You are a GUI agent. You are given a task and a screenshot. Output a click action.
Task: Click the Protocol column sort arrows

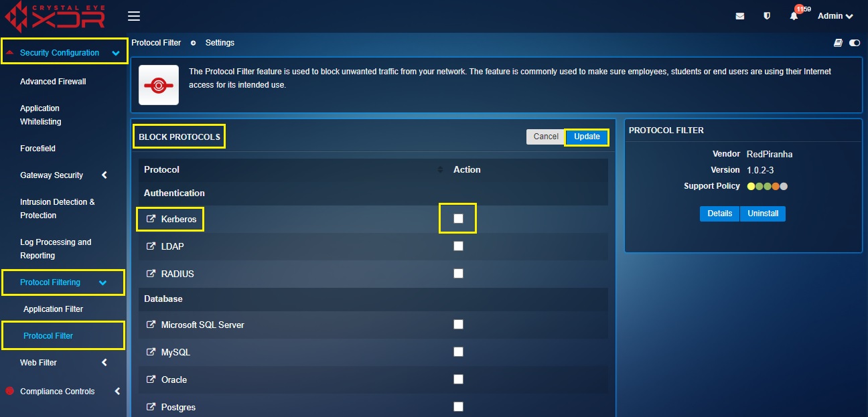coord(440,170)
